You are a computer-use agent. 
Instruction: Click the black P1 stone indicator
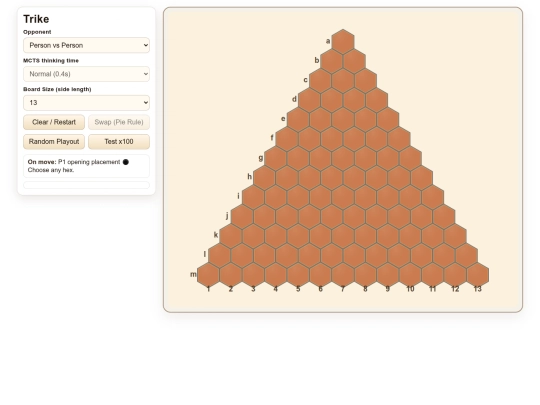[x=126, y=162]
